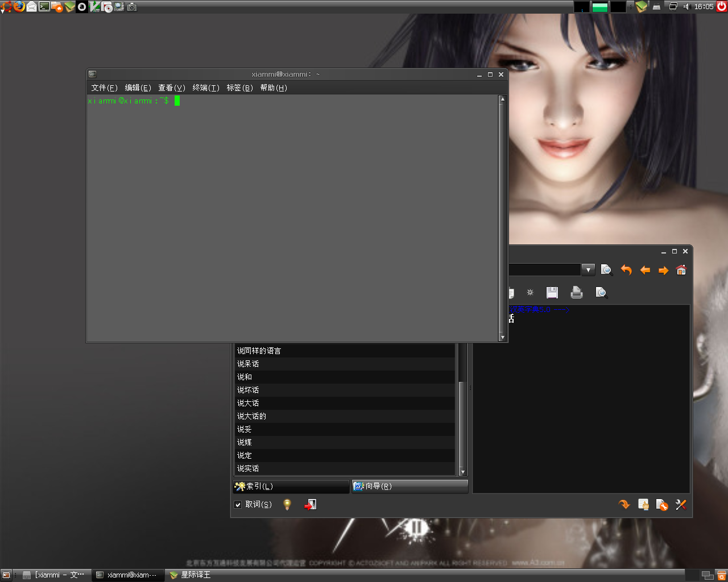This screenshot has height=582, width=728.
Task: Click the green book tray icon
Action: (642, 7)
